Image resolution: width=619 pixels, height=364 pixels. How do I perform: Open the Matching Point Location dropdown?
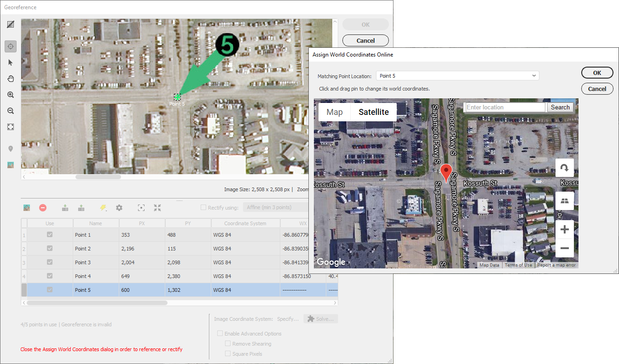[457, 76]
